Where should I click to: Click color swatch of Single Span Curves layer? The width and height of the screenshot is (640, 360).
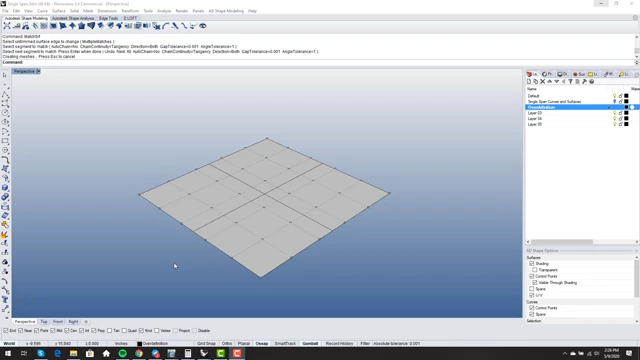[627, 102]
